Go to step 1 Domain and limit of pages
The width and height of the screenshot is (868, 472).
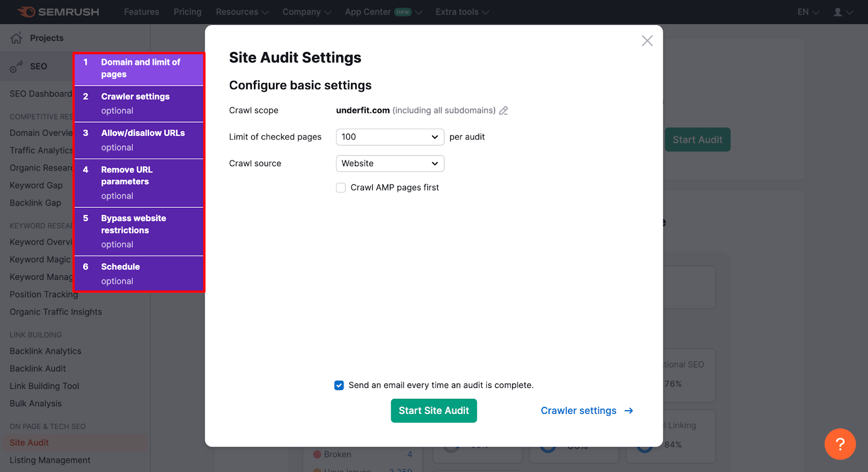tap(139, 69)
